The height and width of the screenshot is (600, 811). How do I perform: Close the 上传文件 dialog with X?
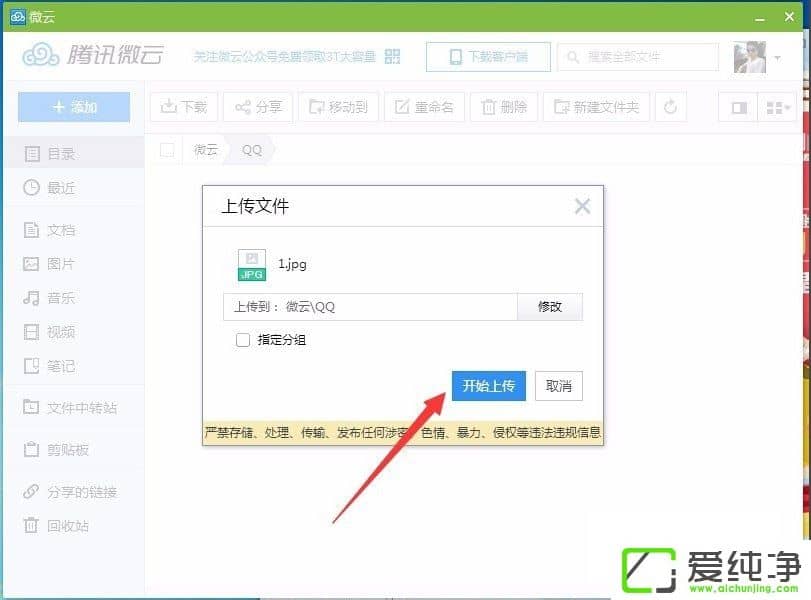click(582, 207)
